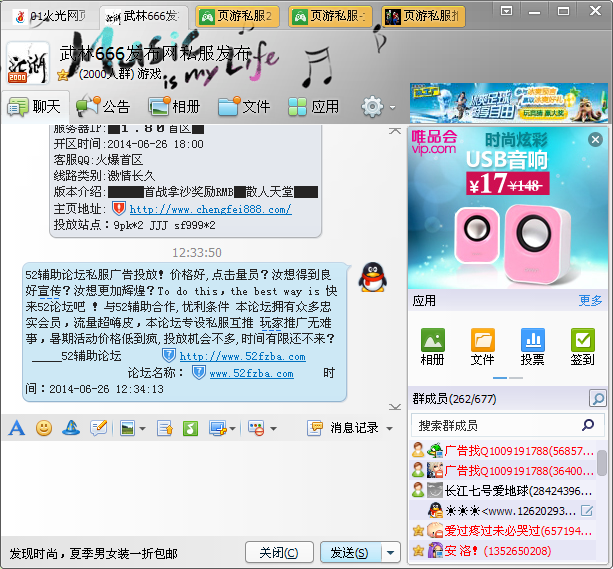Click the group name 武林666发布网私服发布
613x569 pixels.
155,54
